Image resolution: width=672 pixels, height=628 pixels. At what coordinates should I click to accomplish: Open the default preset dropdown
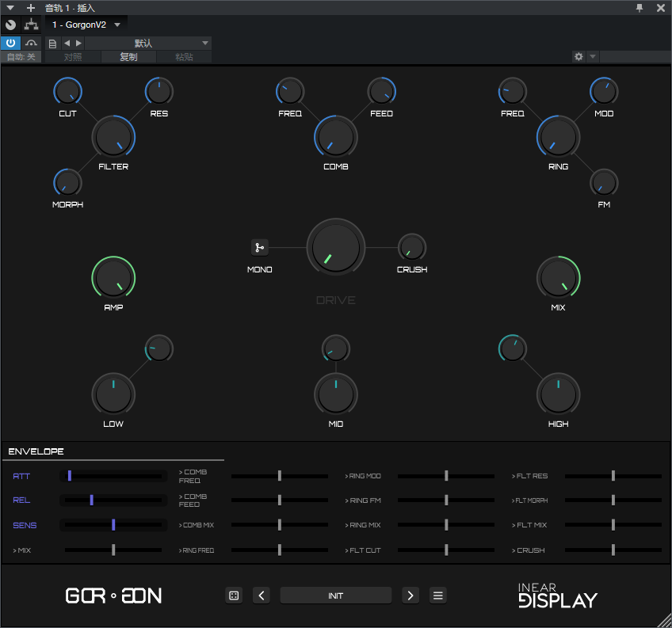click(x=148, y=43)
